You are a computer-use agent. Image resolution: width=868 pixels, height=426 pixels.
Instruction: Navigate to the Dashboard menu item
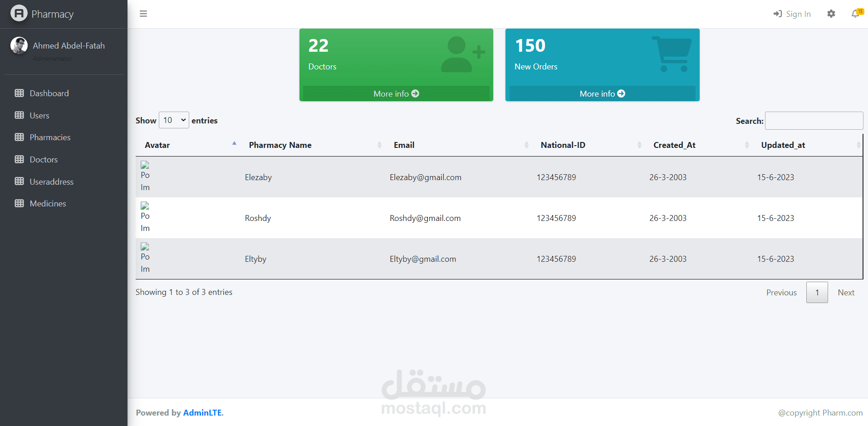coord(49,93)
